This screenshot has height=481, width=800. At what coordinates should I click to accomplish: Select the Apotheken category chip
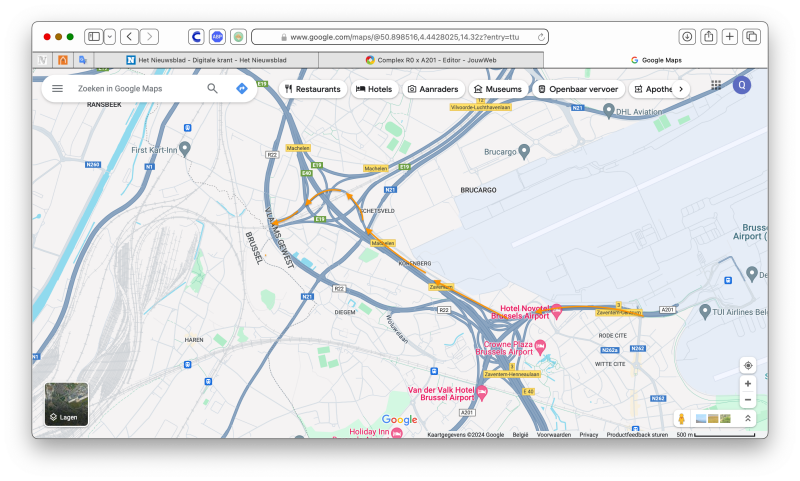[652, 89]
